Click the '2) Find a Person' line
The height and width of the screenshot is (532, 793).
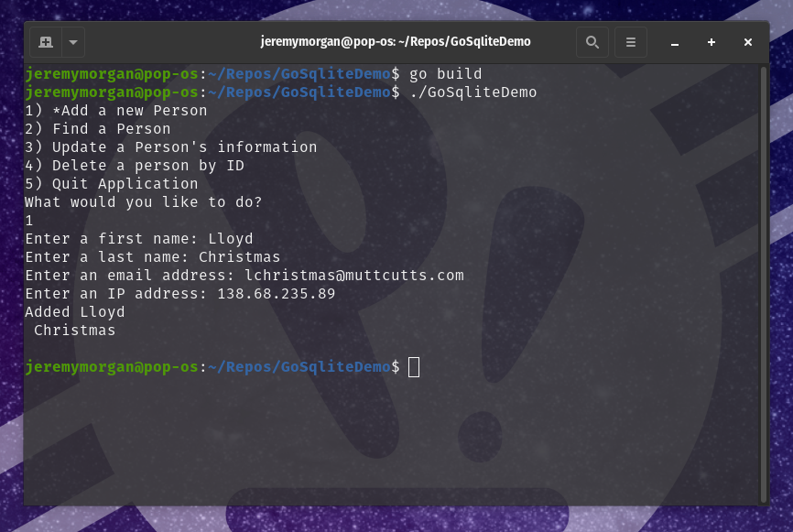pos(98,128)
